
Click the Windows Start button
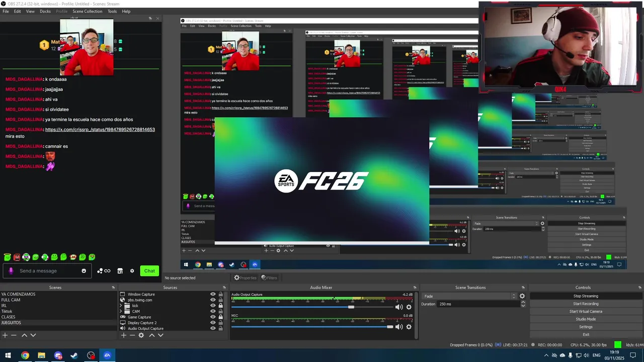[x=8, y=355]
